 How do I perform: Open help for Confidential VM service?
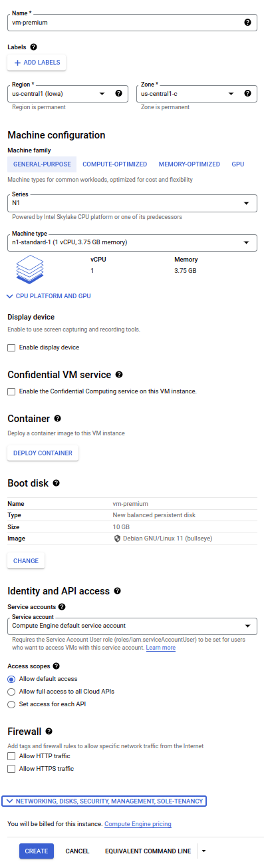click(119, 375)
